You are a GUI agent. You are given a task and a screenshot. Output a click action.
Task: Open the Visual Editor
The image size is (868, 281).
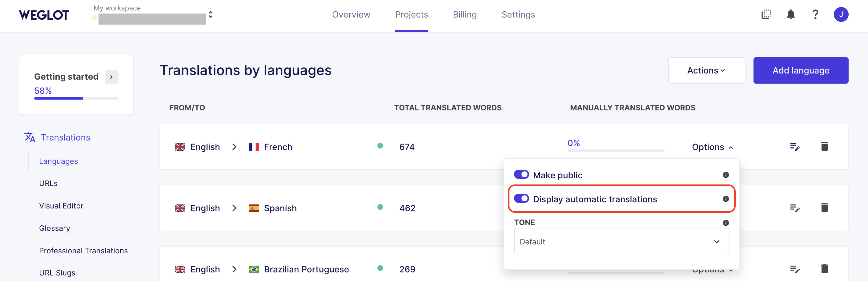pyautogui.click(x=61, y=206)
